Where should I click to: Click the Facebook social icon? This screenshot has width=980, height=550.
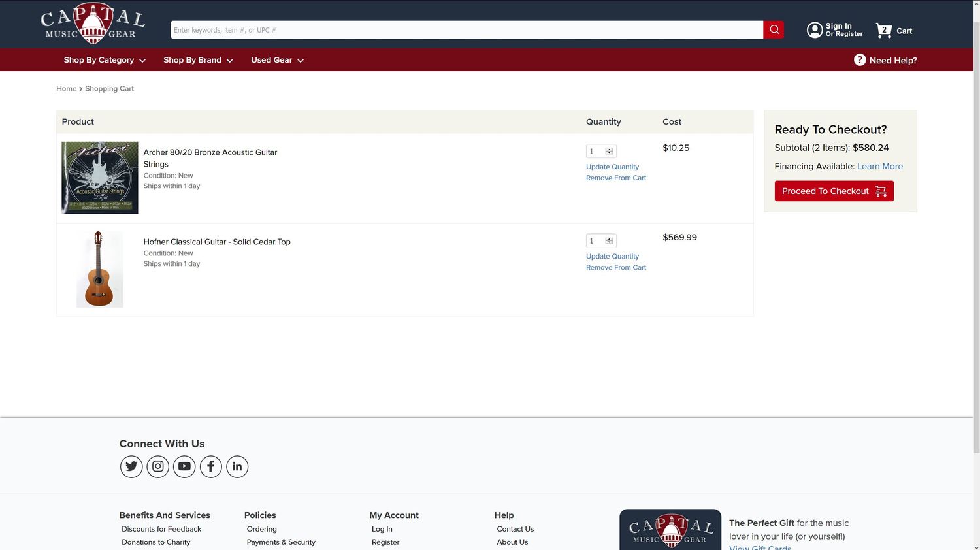click(x=210, y=466)
